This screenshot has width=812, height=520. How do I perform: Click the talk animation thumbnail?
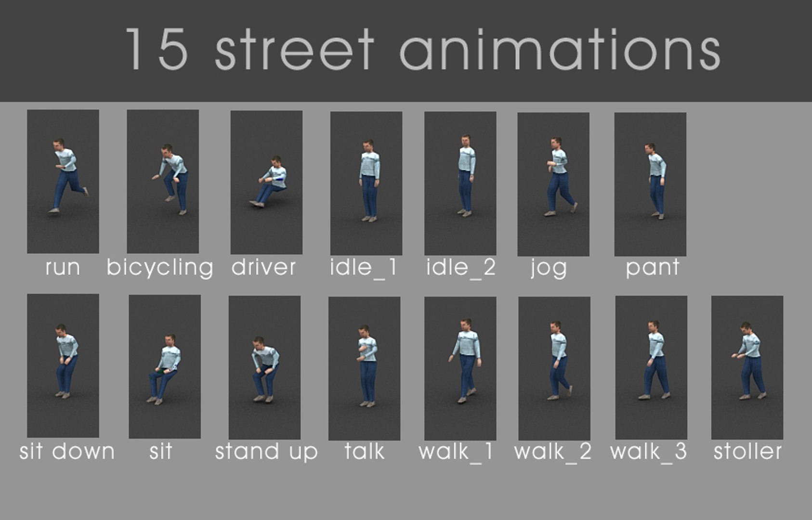[x=364, y=369]
